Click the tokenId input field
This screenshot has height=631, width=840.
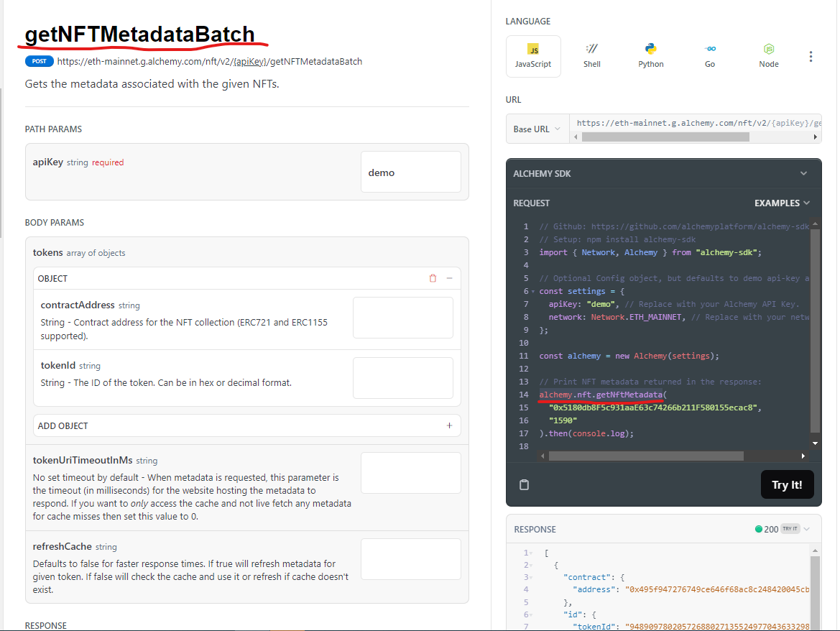click(x=403, y=378)
